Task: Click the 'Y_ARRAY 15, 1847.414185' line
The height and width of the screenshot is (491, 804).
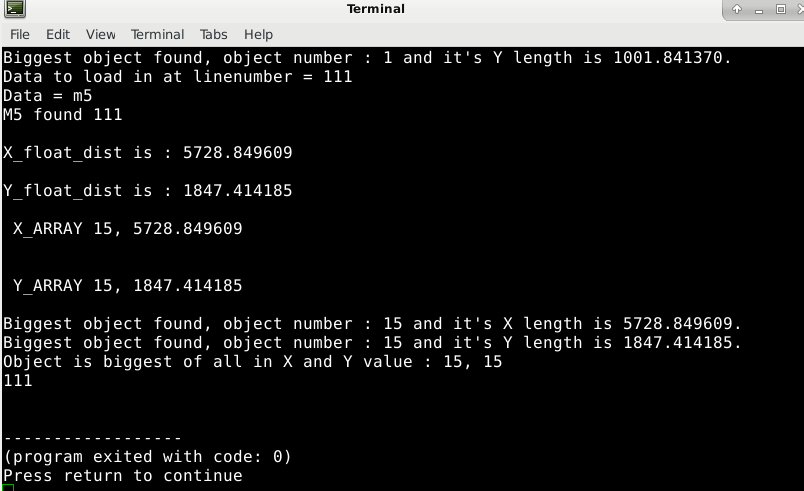Action: (x=128, y=285)
